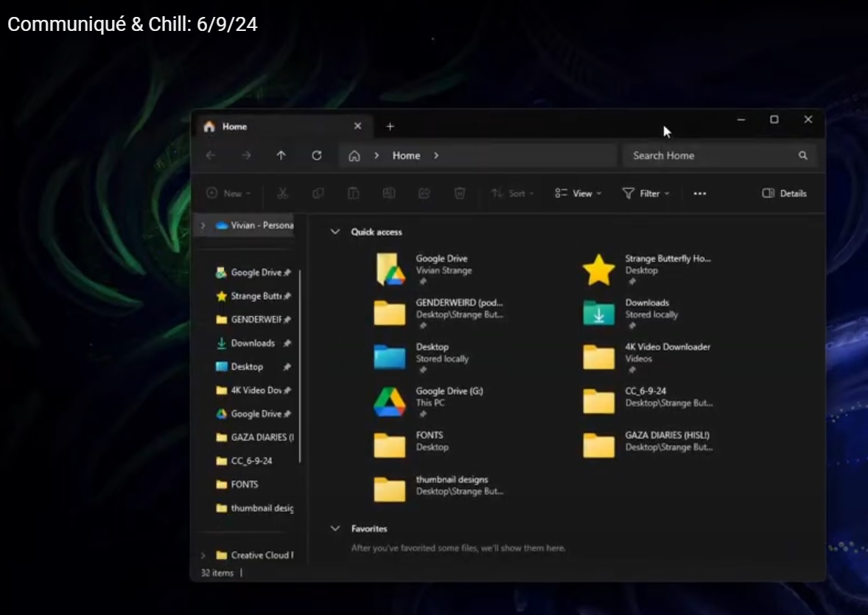Select GAZA DIARIES in the sidebar
The height and width of the screenshot is (615, 868).
254,437
